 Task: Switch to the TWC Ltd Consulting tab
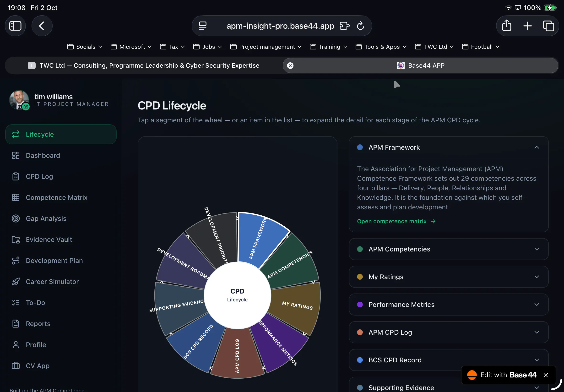click(144, 65)
